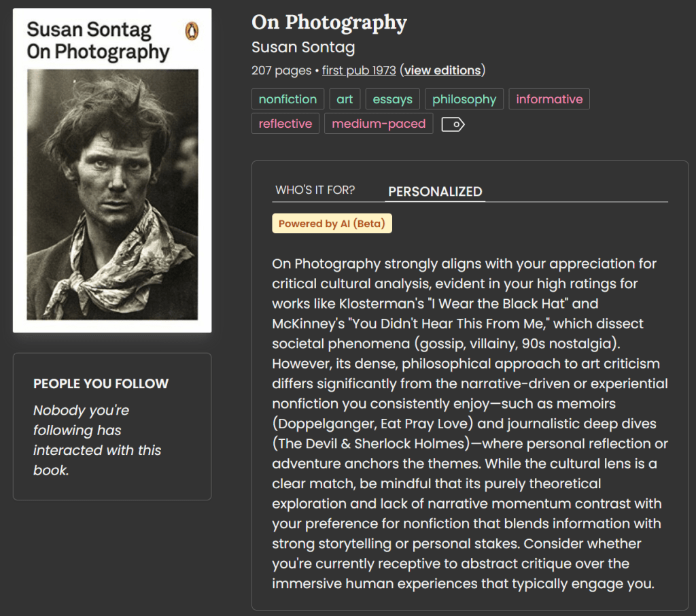The width and height of the screenshot is (696, 616).
Task: Open the philosophy genre tag
Action: point(464,99)
